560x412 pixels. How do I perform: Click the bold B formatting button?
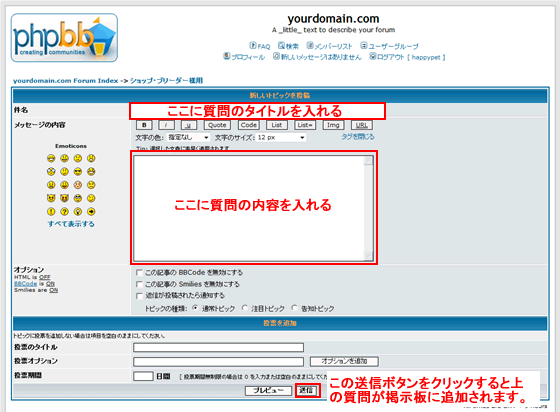(144, 125)
